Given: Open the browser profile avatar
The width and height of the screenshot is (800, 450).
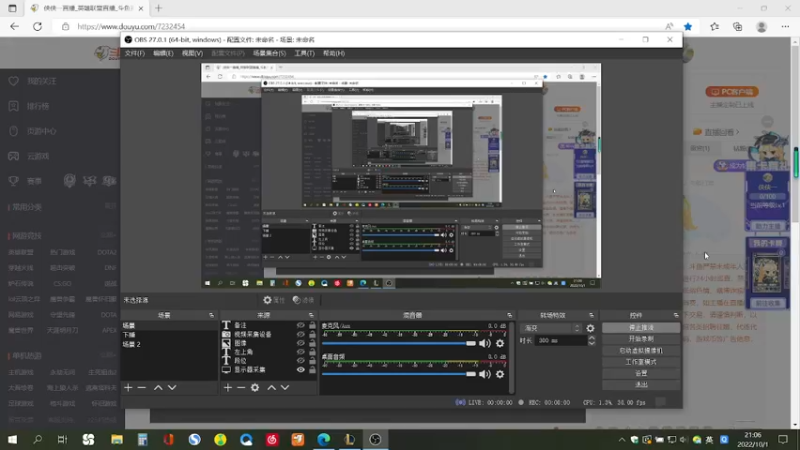Looking at the screenshot, I should tap(762, 27).
